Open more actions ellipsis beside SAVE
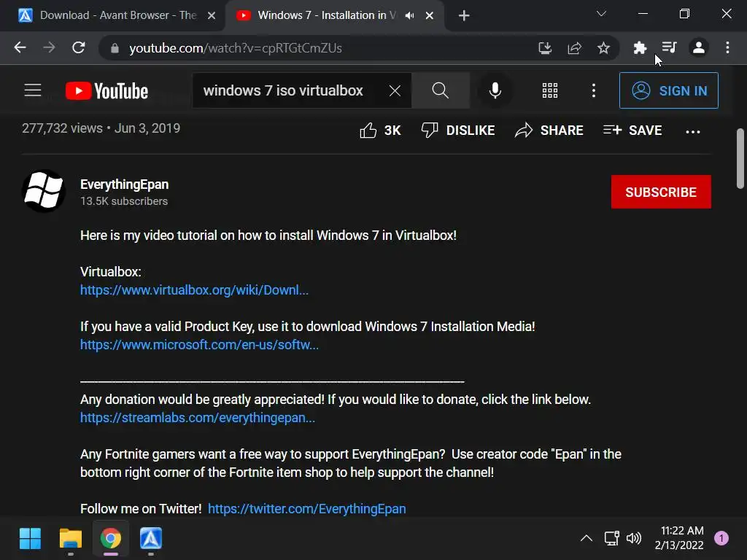 [x=693, y=131]
